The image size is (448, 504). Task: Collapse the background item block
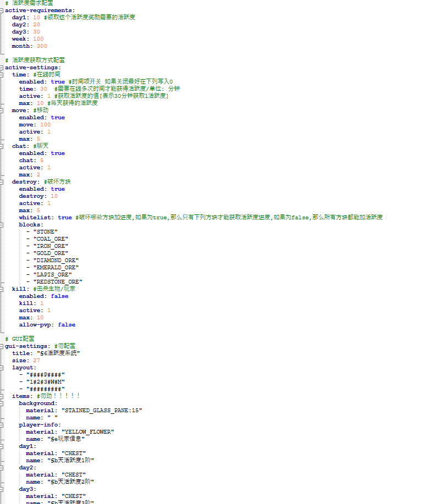pyautogui.click(x=2, y=403)
